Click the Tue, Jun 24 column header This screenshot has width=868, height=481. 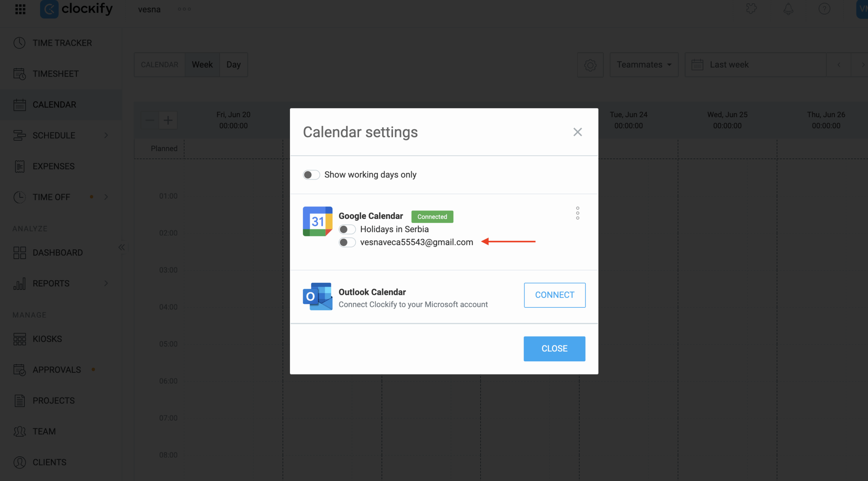[629, 120]
